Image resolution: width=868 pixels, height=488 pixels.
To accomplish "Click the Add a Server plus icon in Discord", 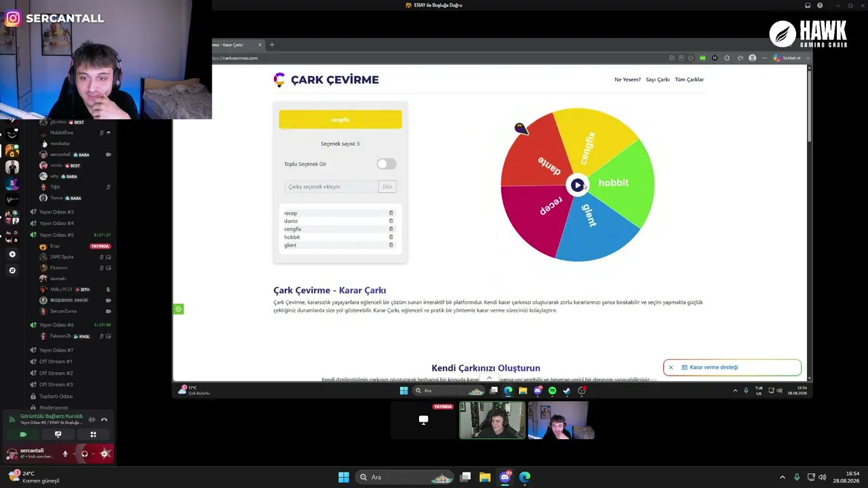I will tap(12, 254).
